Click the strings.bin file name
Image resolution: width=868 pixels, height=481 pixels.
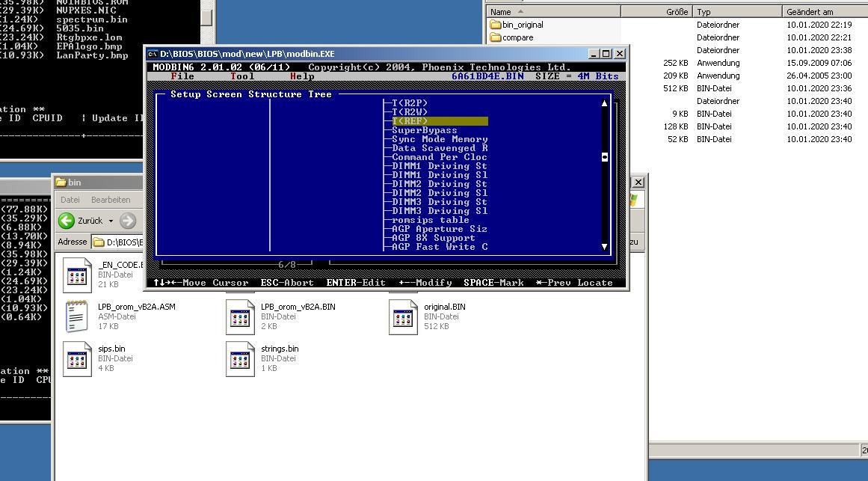click(x=280, y=349)
